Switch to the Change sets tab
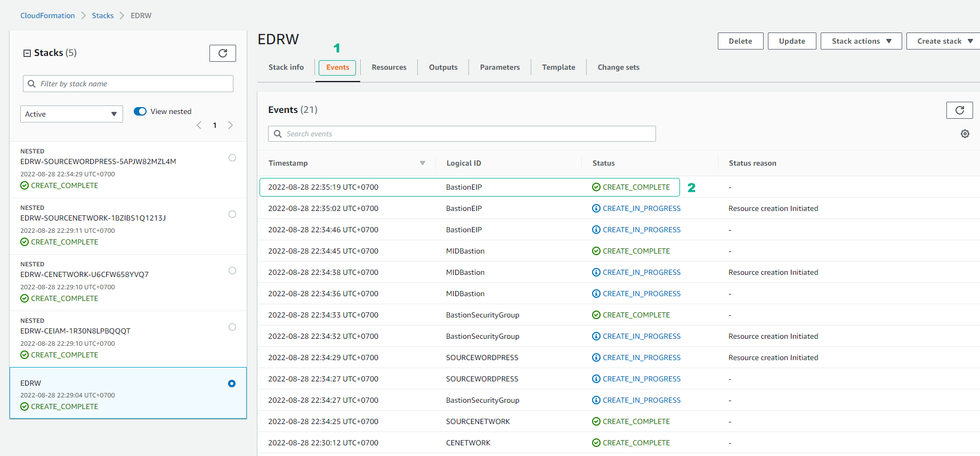The image size is (980, 456). pos(618,67)
